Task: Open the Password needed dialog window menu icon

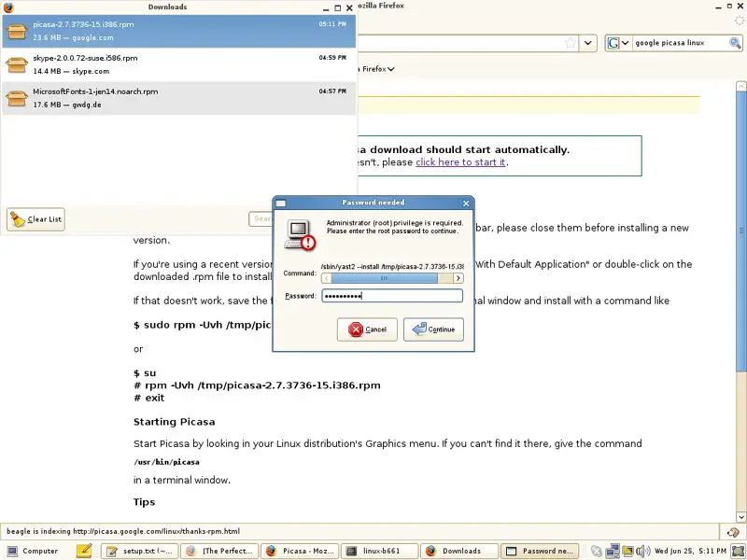Action: pyautogui.click(x=281, y=203)
